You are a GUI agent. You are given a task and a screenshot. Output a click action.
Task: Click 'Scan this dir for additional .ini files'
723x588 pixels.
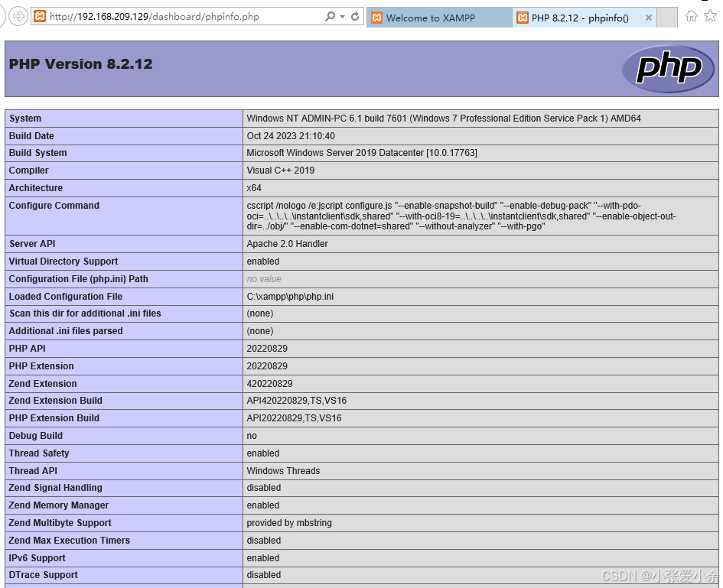[85, 313]
